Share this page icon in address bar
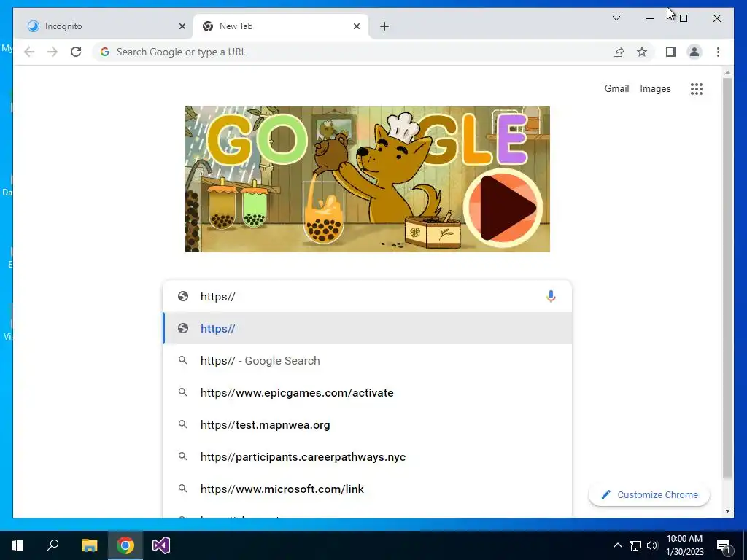This screenshot has width=747, height=560. click(x=619, y=52)
